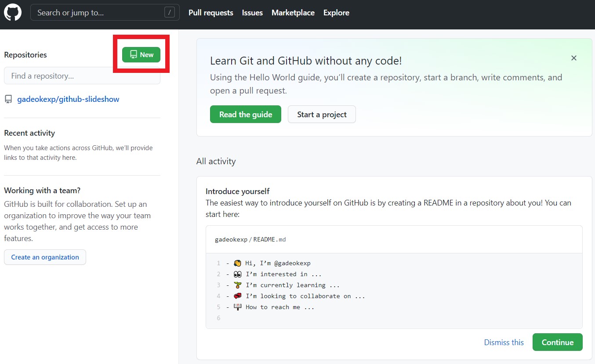Focus the Find a repository field
The height and width of the screenshot is (364, 595).
pyautogui.click(x=82, y=76)
